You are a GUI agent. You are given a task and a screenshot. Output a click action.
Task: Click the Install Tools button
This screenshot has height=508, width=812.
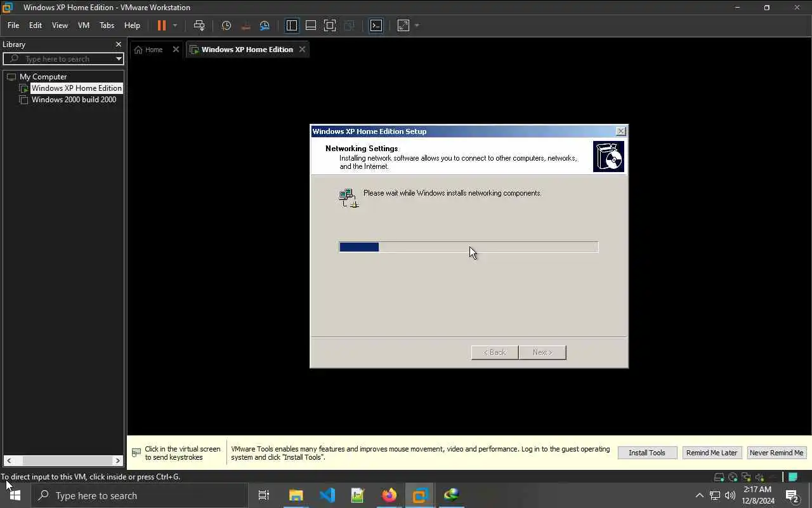(x=647, y=453)
